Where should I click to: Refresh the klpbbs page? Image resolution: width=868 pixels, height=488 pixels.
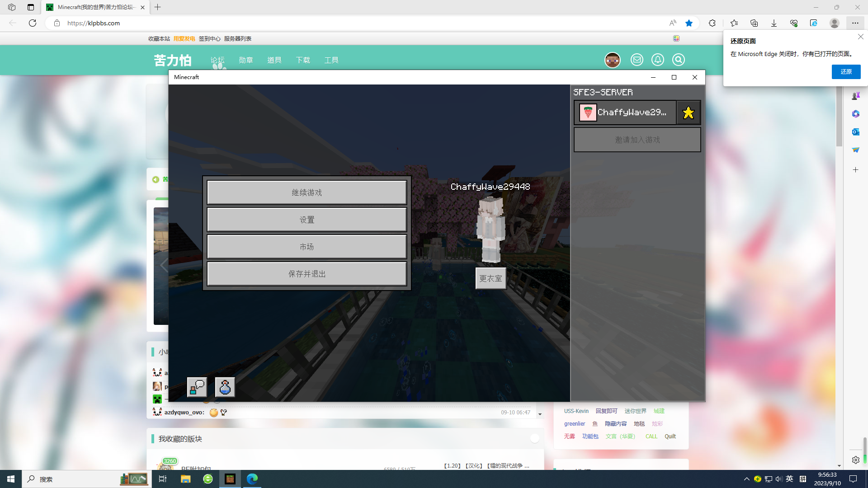pyautogui.click(x=33, y=23)
